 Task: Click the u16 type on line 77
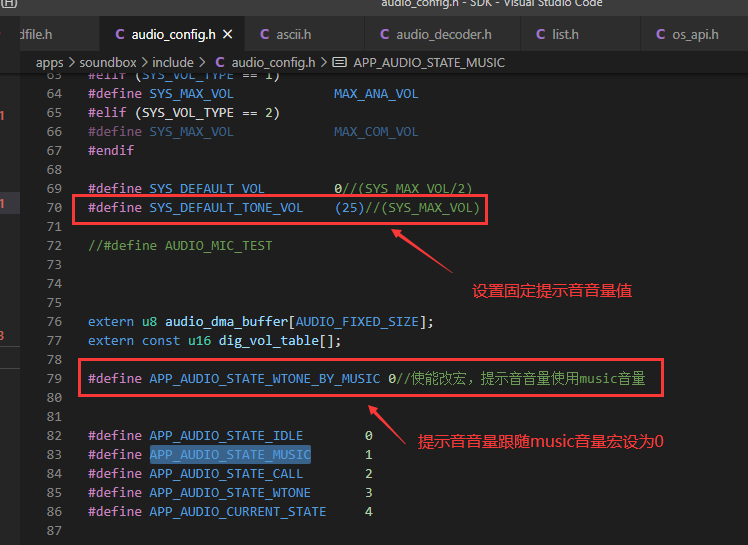pyautogui.click(x=199, y=340)
